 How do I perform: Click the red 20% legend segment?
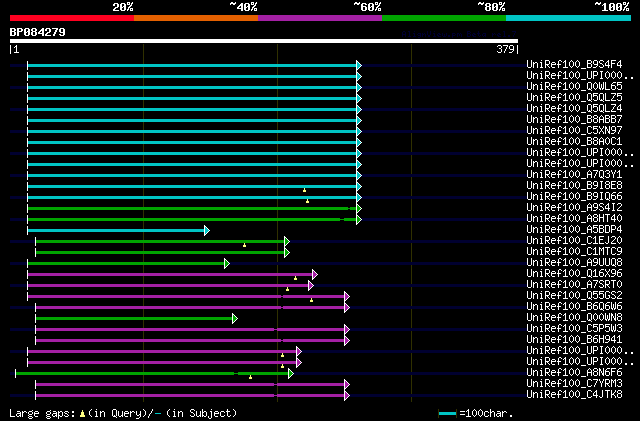pyautogui.click(x=72, y=18)
